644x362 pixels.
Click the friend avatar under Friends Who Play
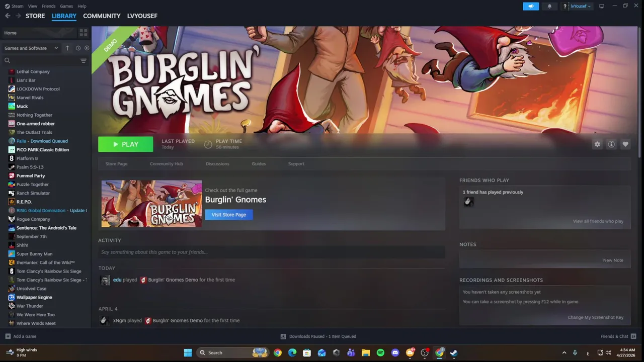(468, 202)
